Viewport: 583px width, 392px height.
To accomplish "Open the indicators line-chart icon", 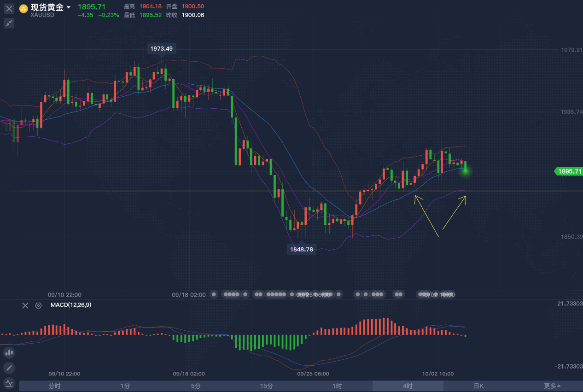I will pyautogui.click(x=9, y=383).
